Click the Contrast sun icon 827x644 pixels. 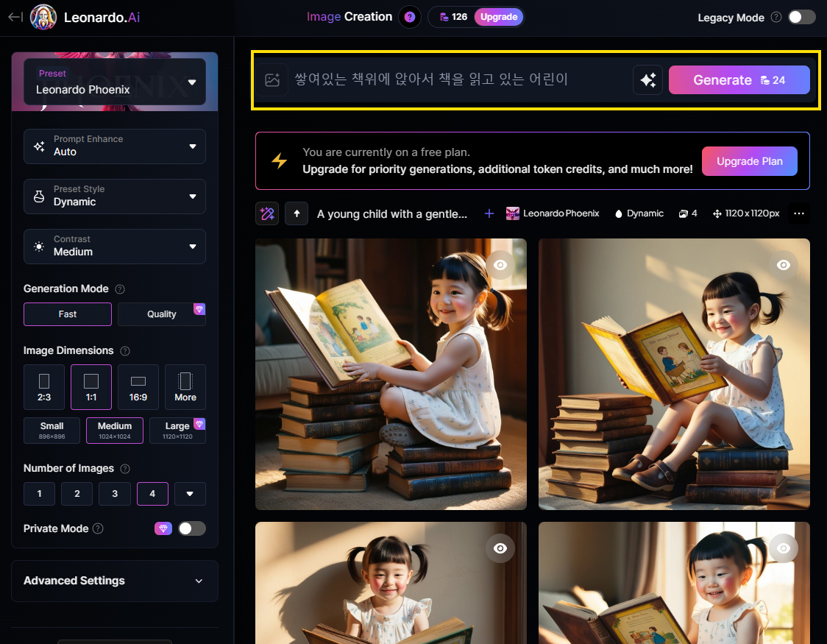pyautogui.click(x=39, y=247)
